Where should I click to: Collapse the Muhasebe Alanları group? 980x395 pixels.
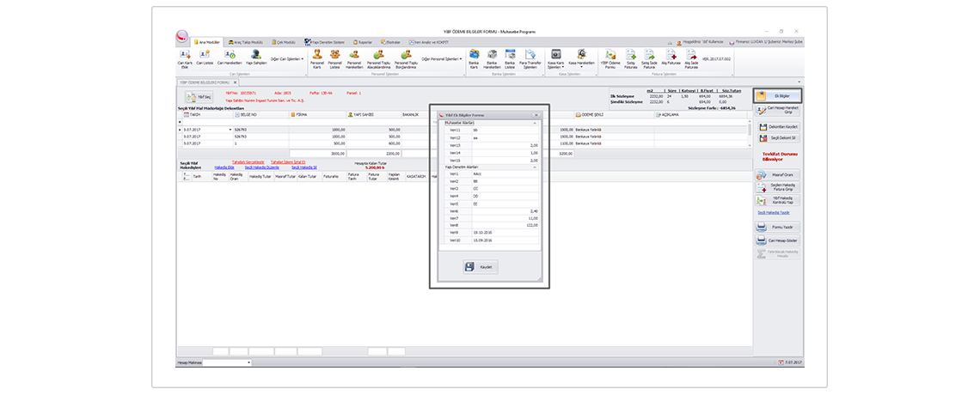pyautogui.click(x=535, y=123)
